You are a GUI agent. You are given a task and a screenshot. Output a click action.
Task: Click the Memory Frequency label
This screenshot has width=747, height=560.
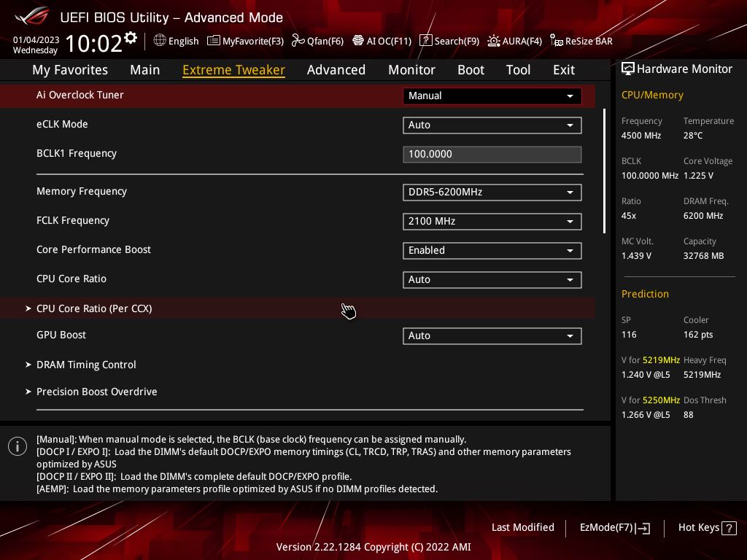tap(82, 192)
